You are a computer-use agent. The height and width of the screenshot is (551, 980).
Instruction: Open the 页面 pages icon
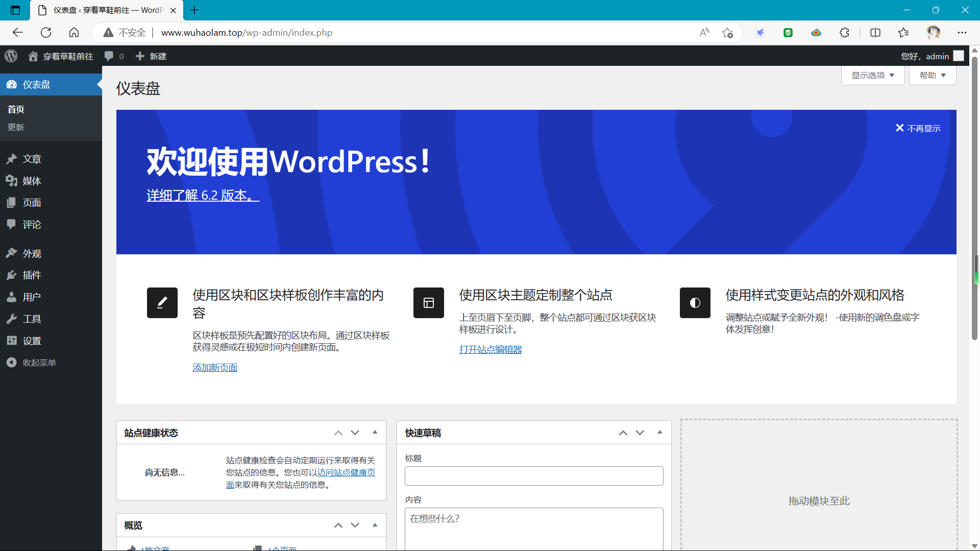12,203
